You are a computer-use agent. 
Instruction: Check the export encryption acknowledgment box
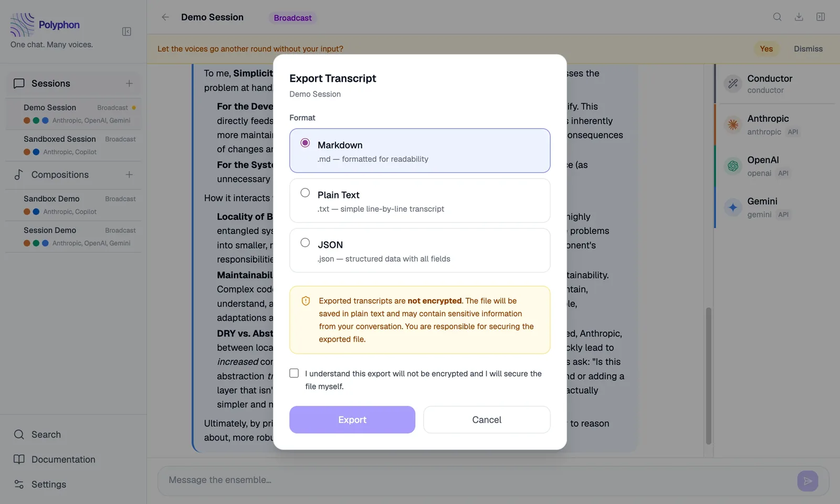(x=294, y=373)
